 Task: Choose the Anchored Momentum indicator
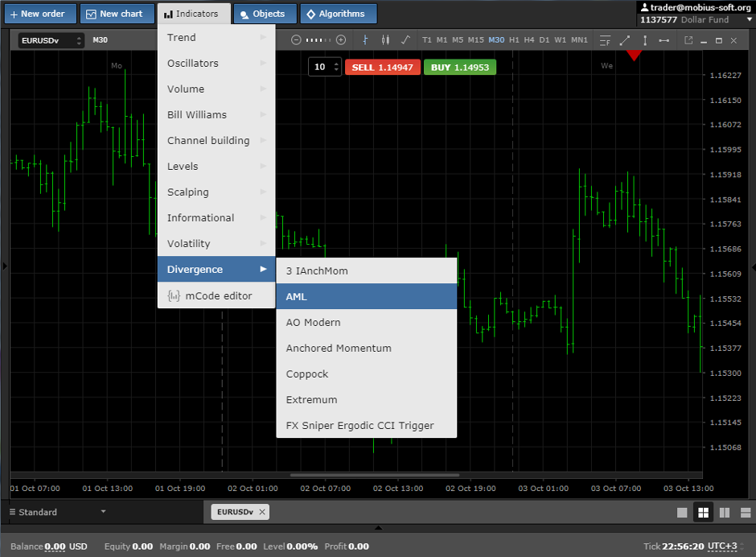pos(367,348)
